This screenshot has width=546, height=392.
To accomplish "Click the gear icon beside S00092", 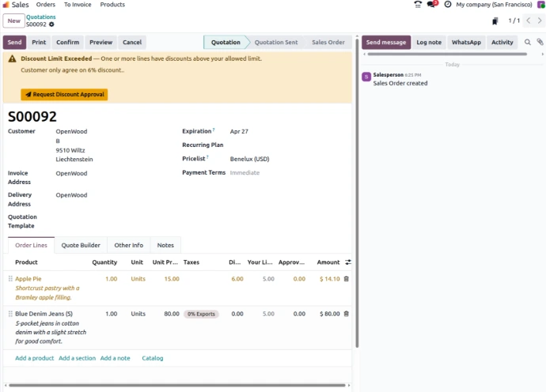I will tap(52, 24).
